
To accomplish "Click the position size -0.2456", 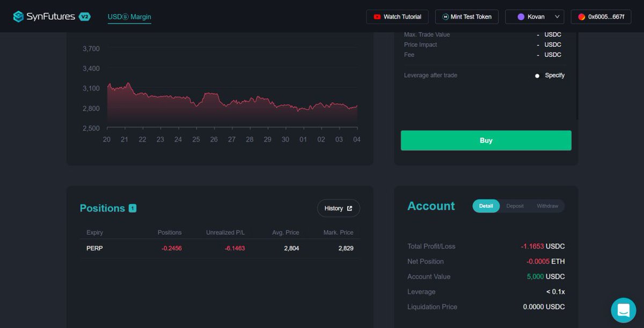I will [172, 248].
